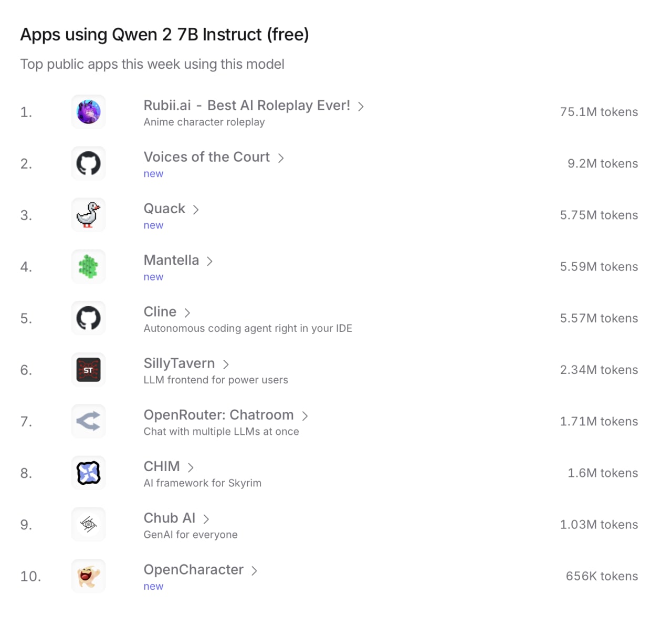The image size is (672, 625).
Task: Select the Quack duck icon
Action: pos(88,215)
